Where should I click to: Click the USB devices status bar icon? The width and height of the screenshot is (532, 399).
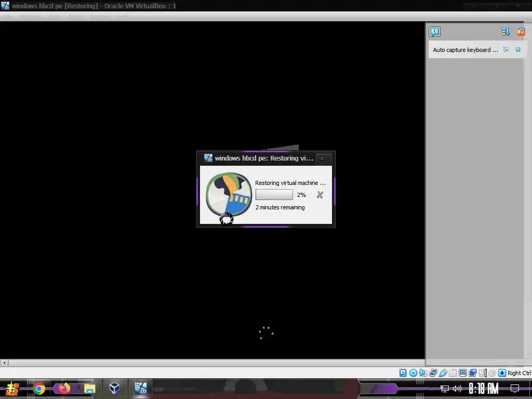pos(443,373)
